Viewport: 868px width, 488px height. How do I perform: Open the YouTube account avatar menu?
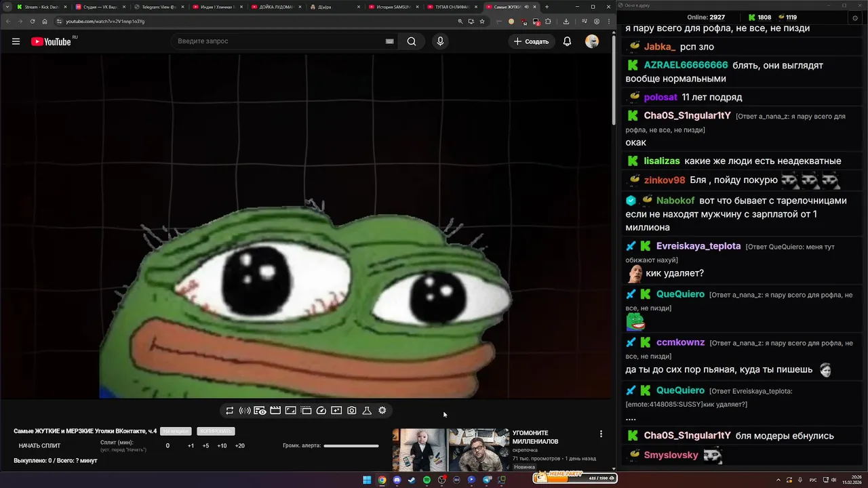pyautogui.click(x=592, y=41)
